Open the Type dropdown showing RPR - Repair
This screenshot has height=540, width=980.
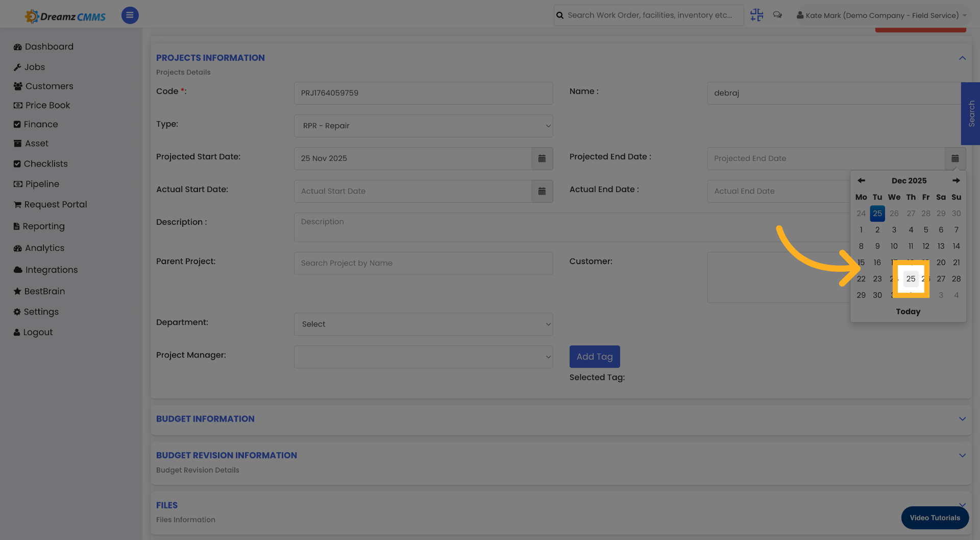pos(423,126)
